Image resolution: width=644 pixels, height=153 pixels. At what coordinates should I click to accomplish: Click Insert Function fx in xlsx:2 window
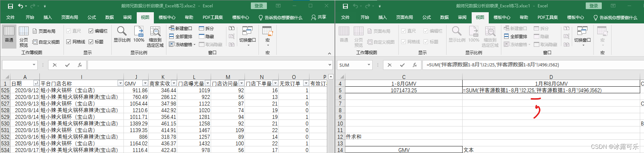point(80,65)
